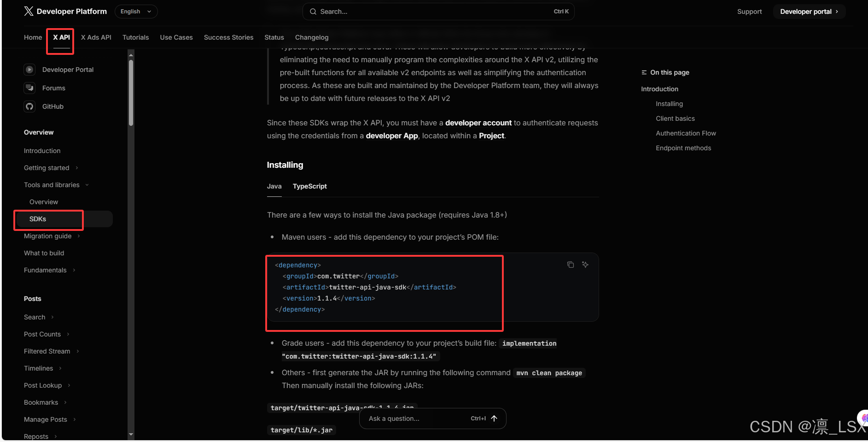Click the X logo icon
This screenshot has width=868, height=442.
click(x=29, y=11)
